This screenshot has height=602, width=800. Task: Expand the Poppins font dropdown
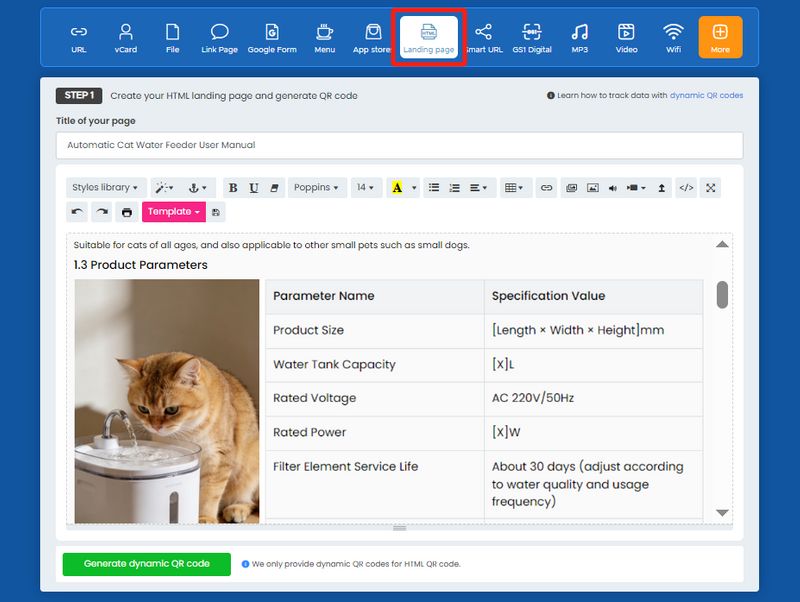pyautogui.click(x=317, y=187)
